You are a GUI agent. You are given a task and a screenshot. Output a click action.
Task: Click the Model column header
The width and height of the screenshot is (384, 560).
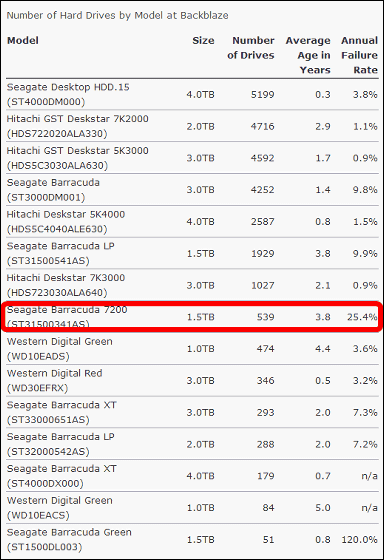pos(23,40)
